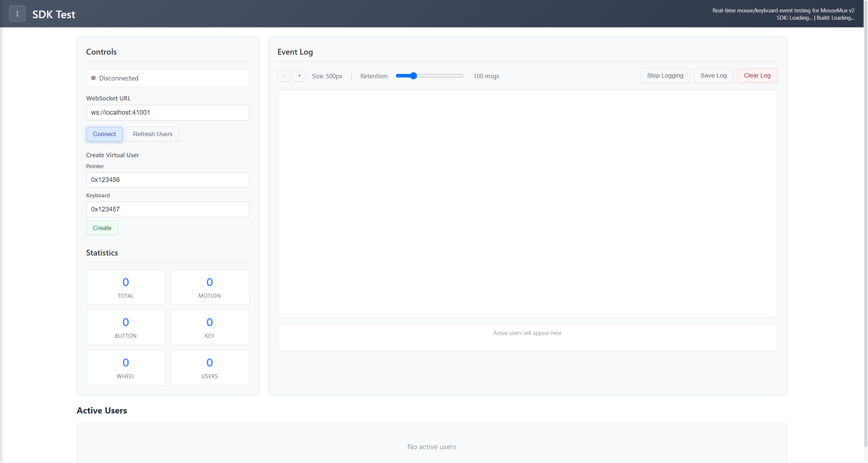Save the event log

[x=713, y=75]
